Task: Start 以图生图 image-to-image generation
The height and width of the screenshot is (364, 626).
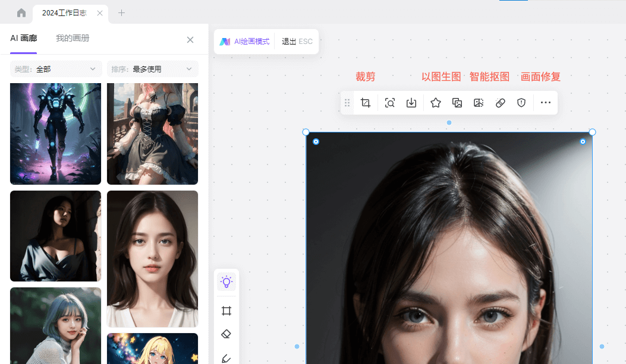Action: [457, 102]
